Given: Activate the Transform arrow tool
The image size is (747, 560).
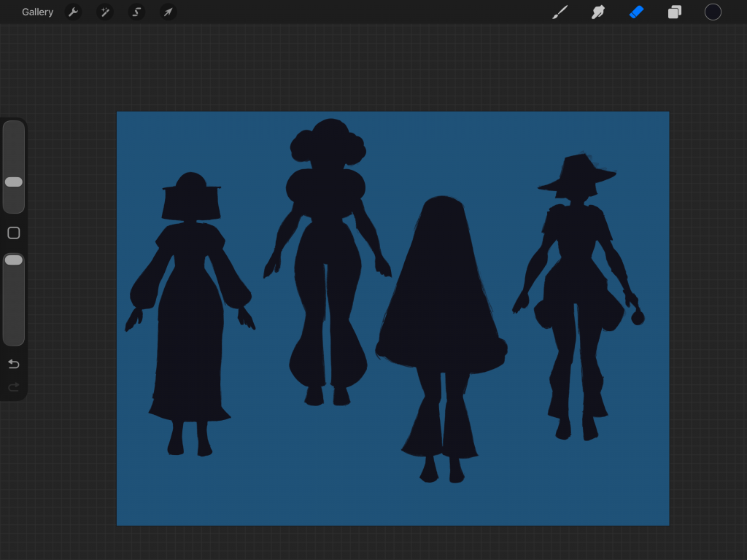Looking at the screenshot, I should click(168, 12).
